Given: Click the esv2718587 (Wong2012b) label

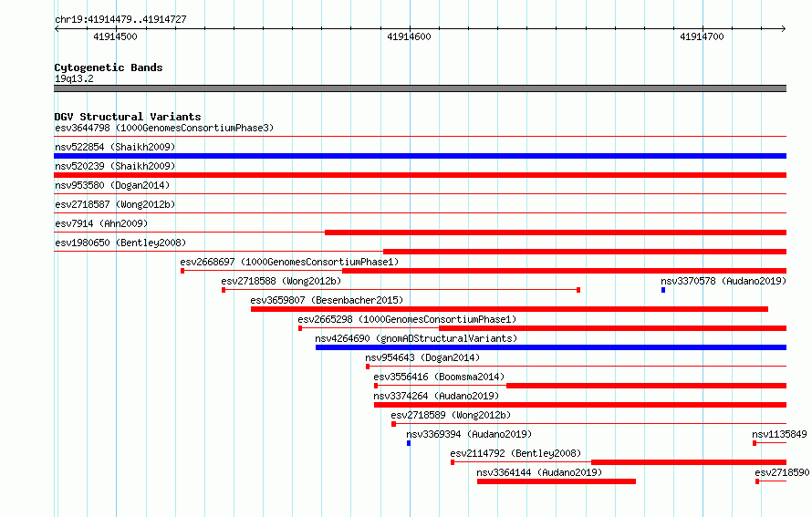Looking at the screenshot, I should (115, 204).
